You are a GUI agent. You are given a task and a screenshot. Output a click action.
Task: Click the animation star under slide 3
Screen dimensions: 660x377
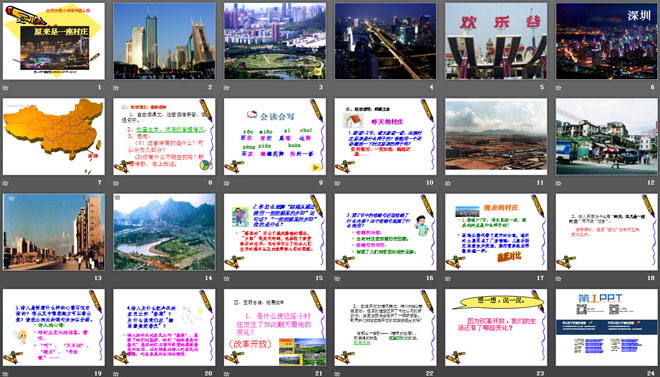226,88
